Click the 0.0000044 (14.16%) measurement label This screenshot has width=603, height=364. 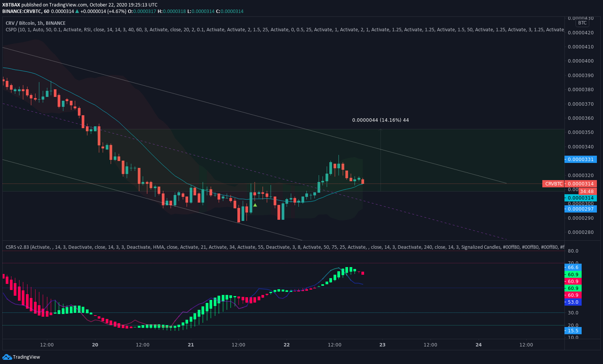[x=381, y=120]
